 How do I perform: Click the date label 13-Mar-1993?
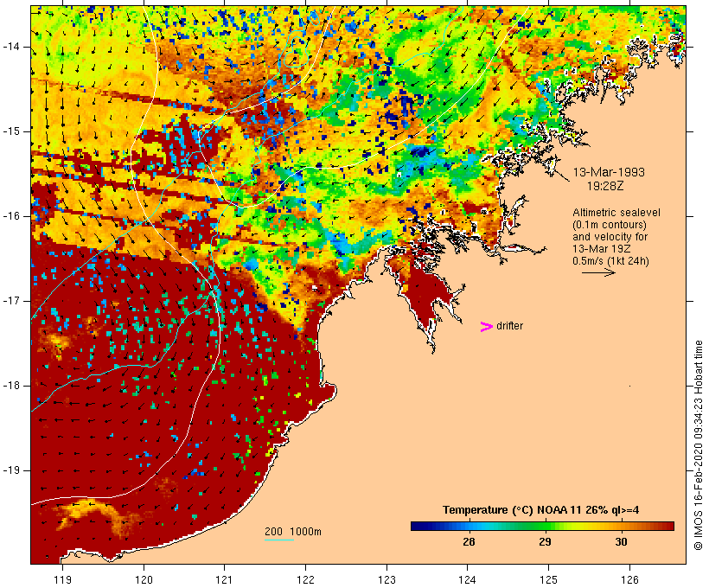pos(609,172)
